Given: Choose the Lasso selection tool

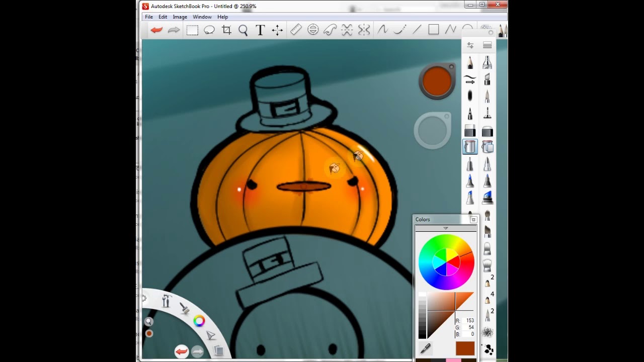Looking at the screenshot, I should coord(209,30).
